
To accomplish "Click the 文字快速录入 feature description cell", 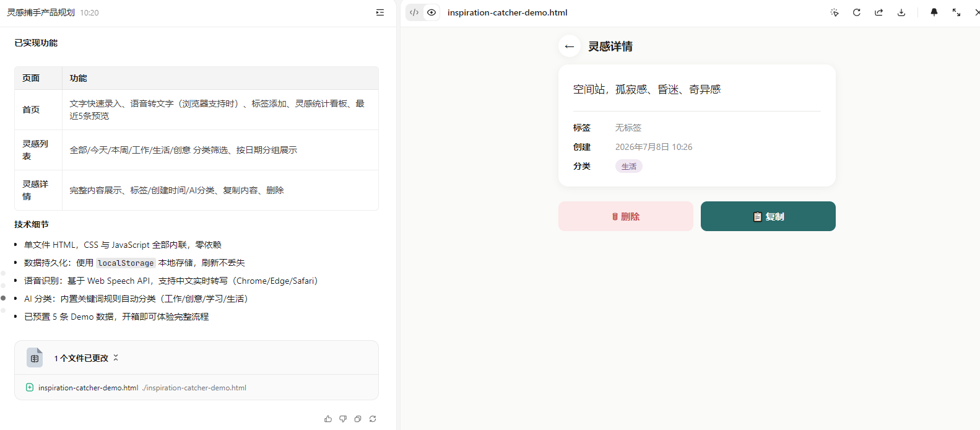I will pyautogui.click(x=220, y=110).
